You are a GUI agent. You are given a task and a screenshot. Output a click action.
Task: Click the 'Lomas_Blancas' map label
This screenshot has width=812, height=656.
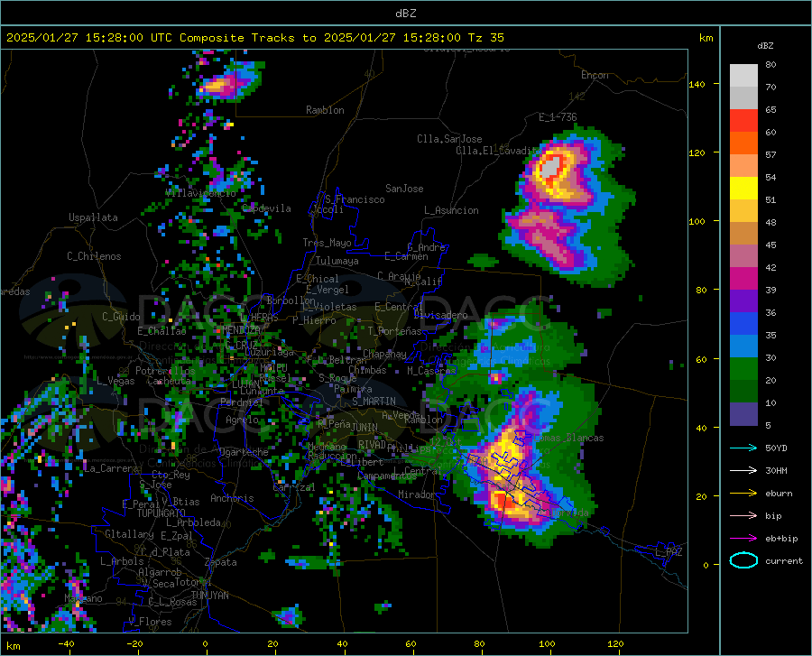tap(568, 438)
